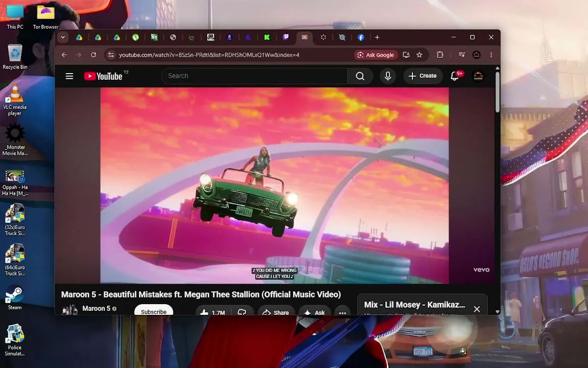
Task: Click the page scrollbar down arrow
Action: tap(497, 312)
